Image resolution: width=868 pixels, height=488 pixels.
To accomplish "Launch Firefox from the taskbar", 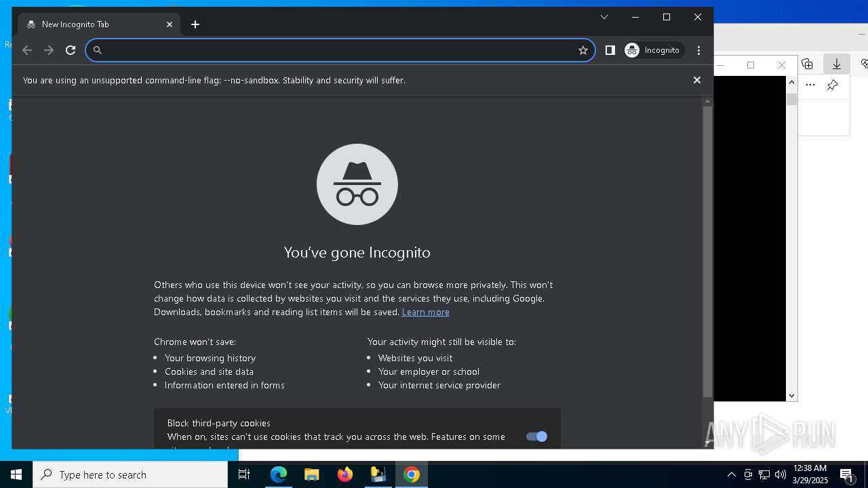I will 344,474.
